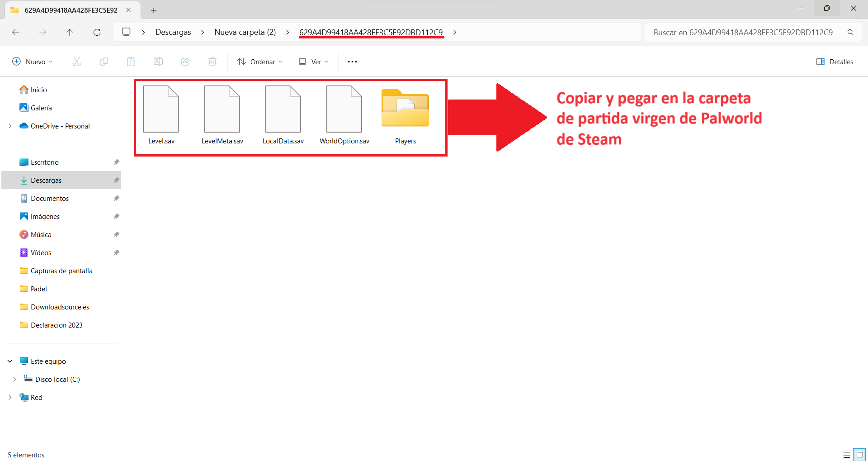Expand the Red tree node

click(10, 397)
